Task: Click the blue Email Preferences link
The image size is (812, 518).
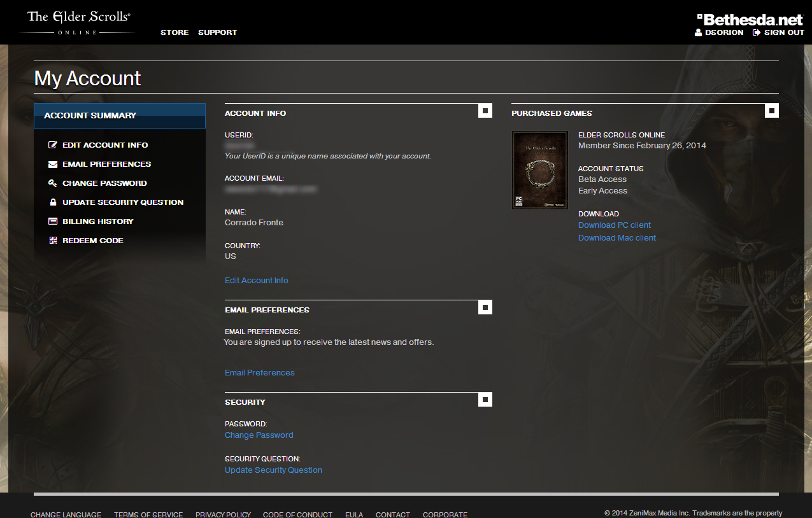Action: (260, 373)
